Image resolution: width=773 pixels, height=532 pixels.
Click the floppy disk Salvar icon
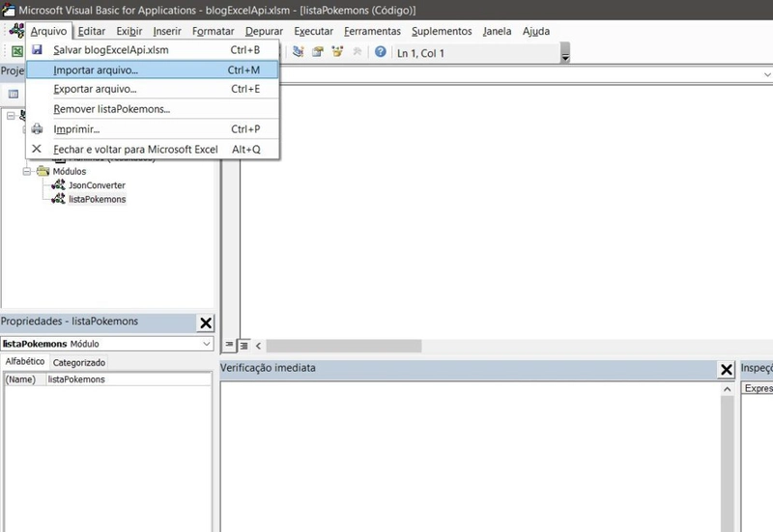coord(37,50)
